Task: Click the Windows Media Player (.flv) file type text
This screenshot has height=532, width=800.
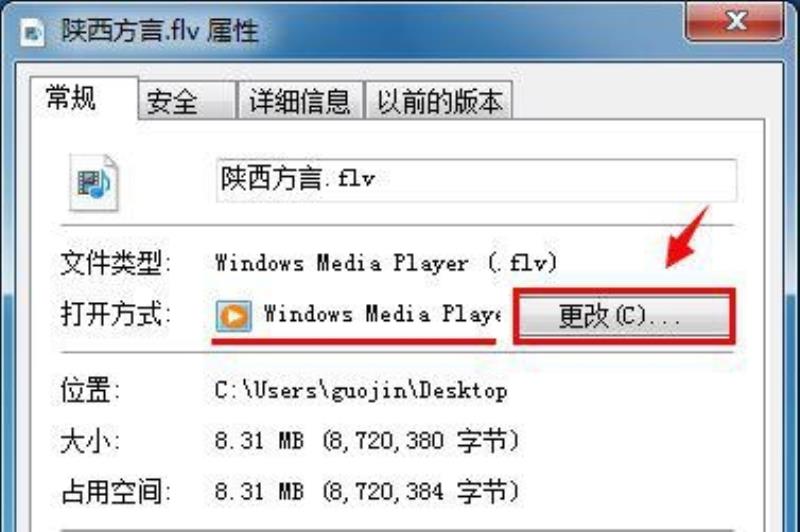Action: coord(386,263)
